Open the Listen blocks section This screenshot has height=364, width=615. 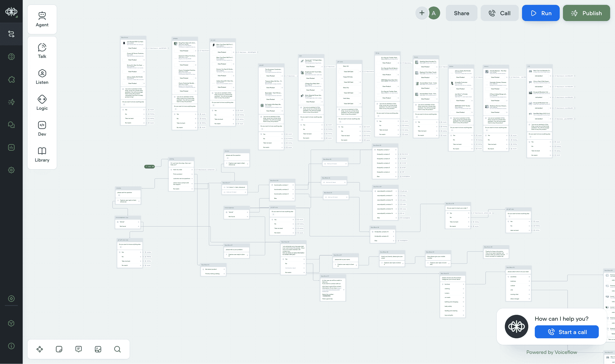click(42, 76)
